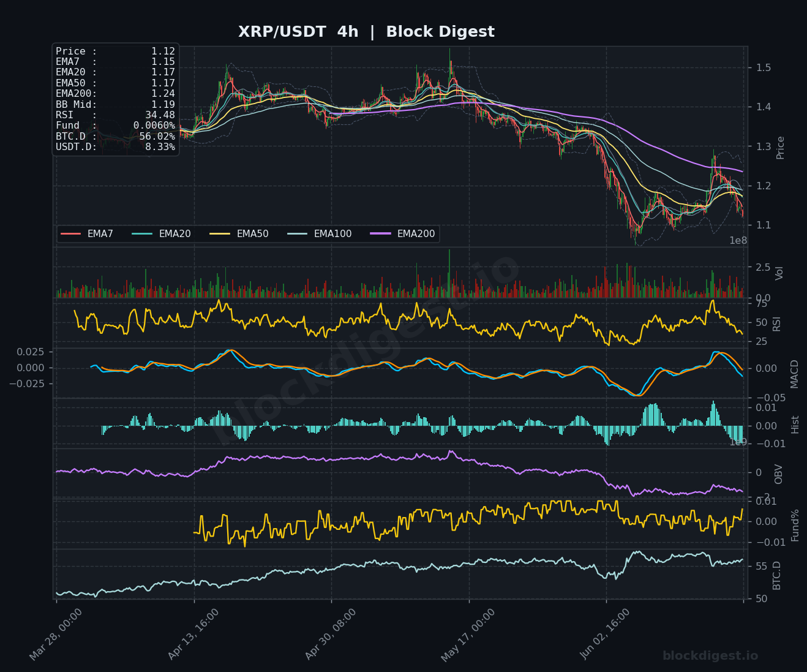
Task: Click the Price 1.12 row in the info box
Action: (115, 51)
